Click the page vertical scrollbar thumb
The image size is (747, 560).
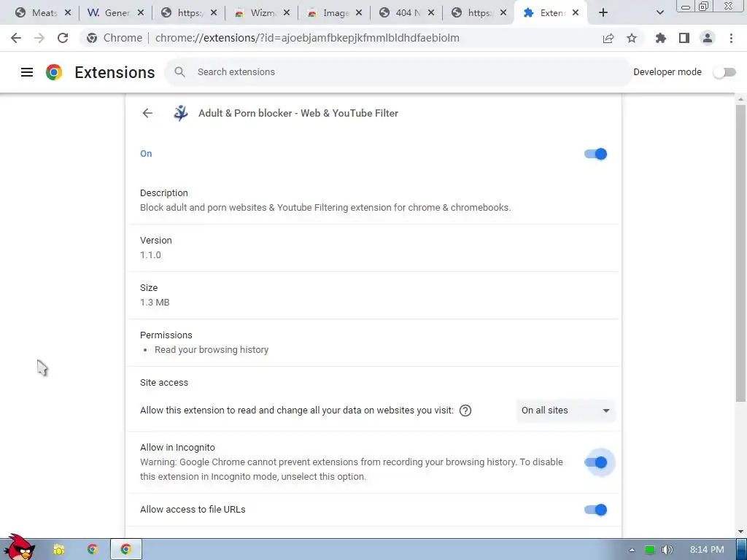coord(740,252)
